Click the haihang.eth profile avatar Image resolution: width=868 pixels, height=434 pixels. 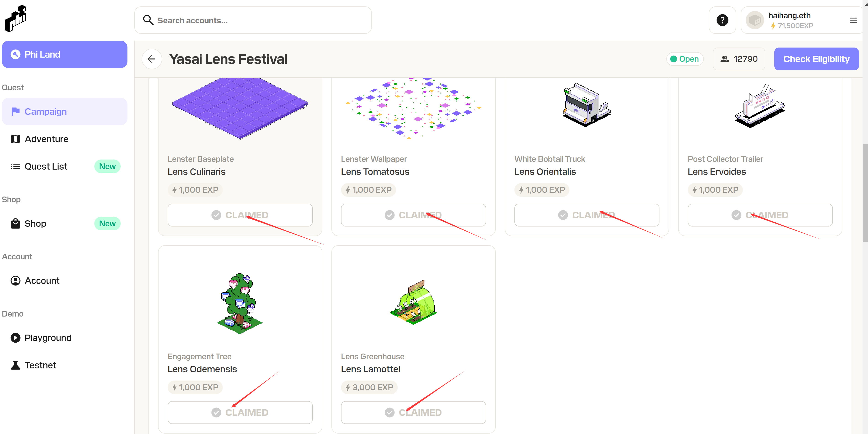click(x=755, y=20)
